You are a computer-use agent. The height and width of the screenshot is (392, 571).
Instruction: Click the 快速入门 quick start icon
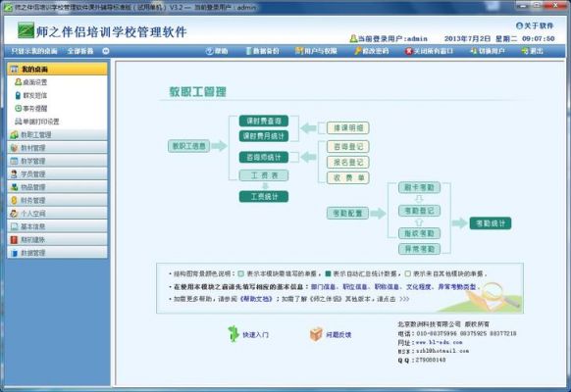coord(234,334)
